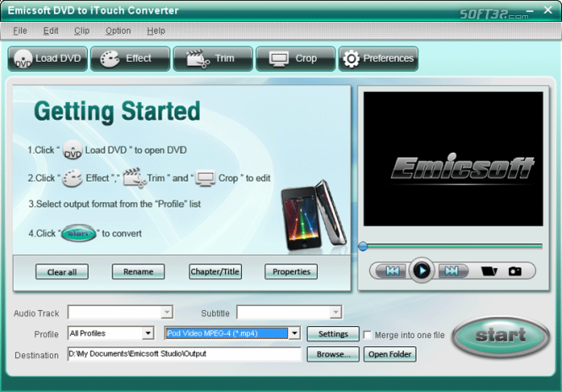Minimize the converter window
562x392 pixels.
[x=529, y=11]
